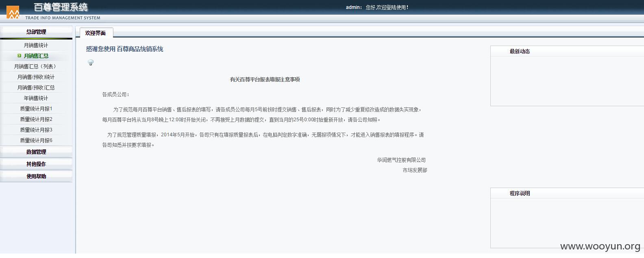Collapse the 总部管理 sidebar section
The width and height of the screenshot is (644, 258).
36,32
